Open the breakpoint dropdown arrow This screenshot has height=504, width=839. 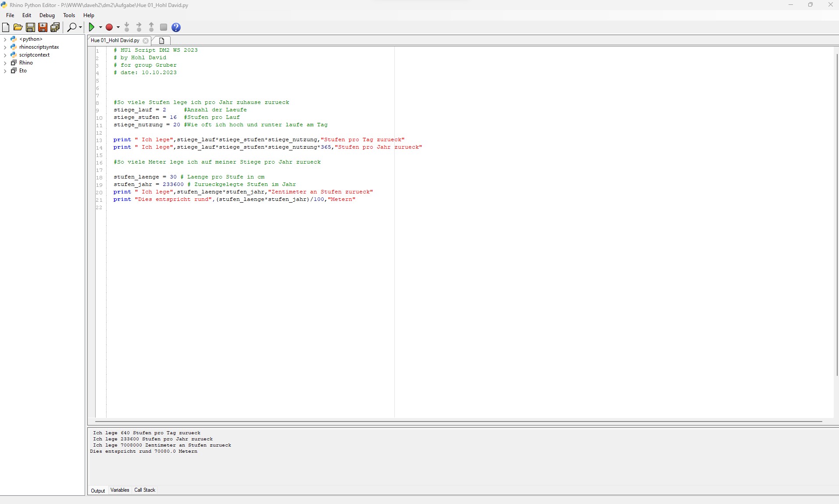(118, 28)
